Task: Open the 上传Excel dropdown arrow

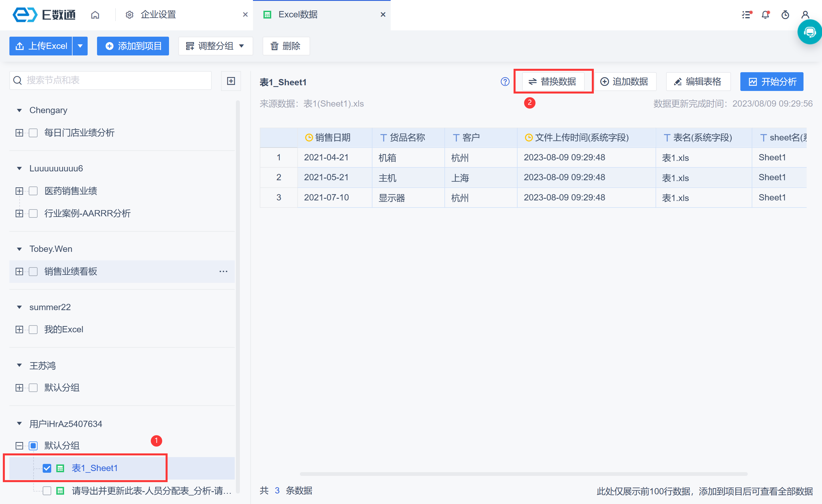Action: pos(80,46)
